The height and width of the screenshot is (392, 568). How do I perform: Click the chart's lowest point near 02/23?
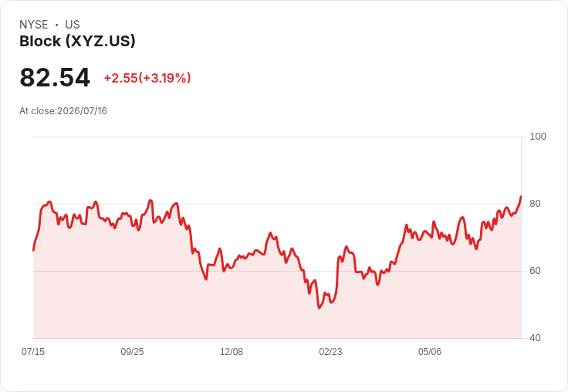(319, 308)
